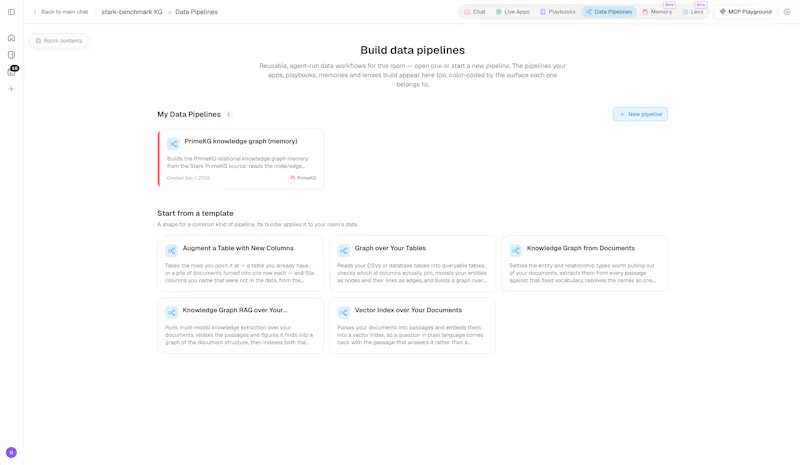Switch to the Memory tab
Screen dimensions: 800x465
(x=657, y=12)
